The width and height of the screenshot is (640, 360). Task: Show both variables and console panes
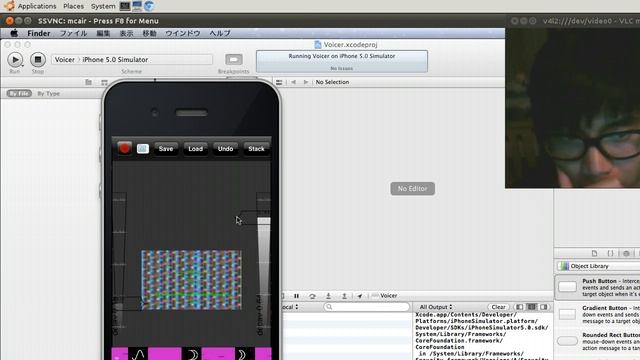pos(532,307)
